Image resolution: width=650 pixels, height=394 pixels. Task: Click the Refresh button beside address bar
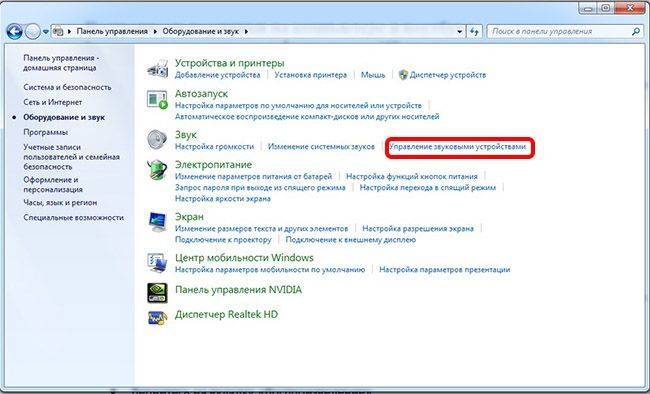(474, 32)
